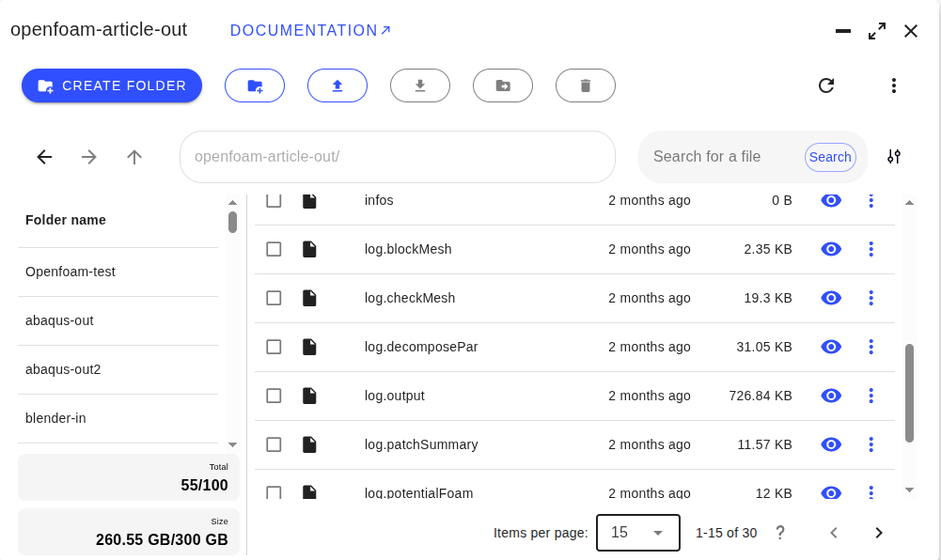Screen dimensions: 941x560
Task: Open actions menu for log.checkMesh
Action: (x=870, y=298)
